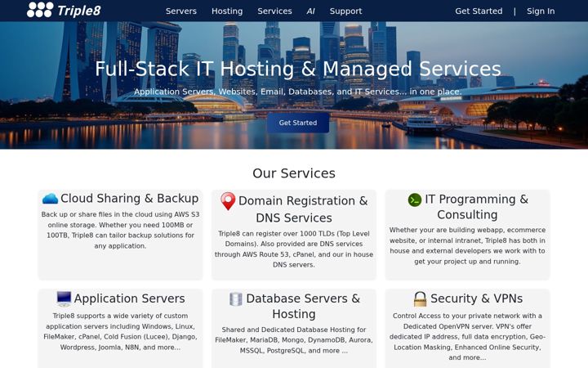
Task: Click the padlock icon
Action: pyautogui.click(x=420, y=299)
